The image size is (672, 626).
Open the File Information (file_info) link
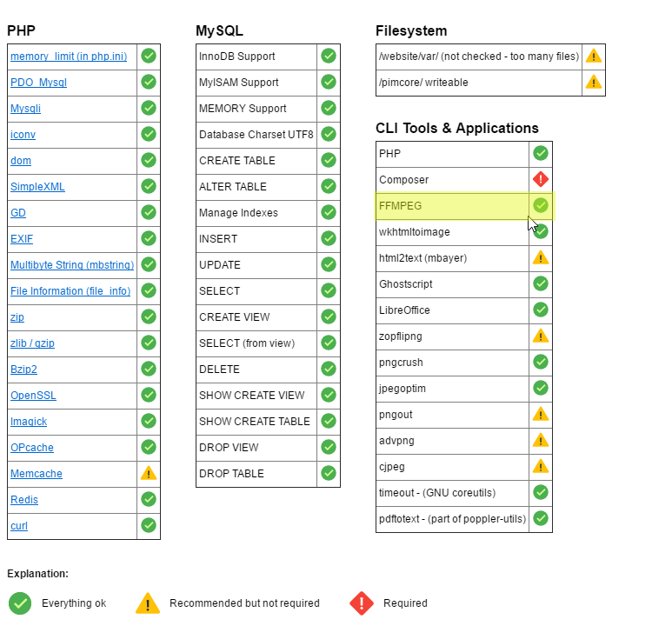tap(70, 291)
